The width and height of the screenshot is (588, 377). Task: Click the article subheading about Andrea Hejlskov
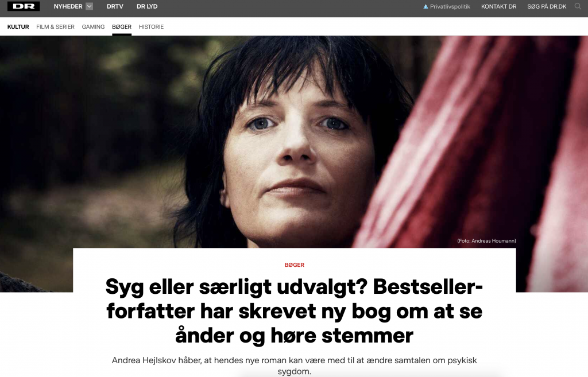pos(295,366)
